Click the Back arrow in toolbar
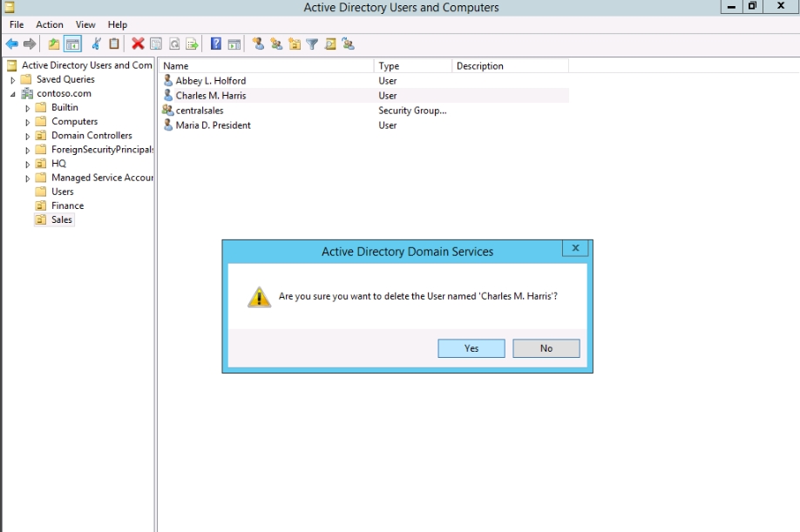Viewport: 800px width, 532px height. click(11, 44)
